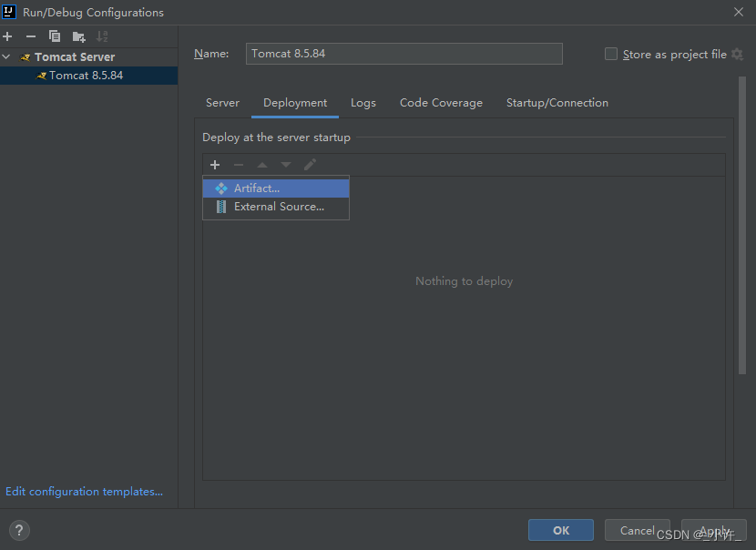756x550 pixels.
Task: Open the Logs tab
Action: (x=363, y=103)
